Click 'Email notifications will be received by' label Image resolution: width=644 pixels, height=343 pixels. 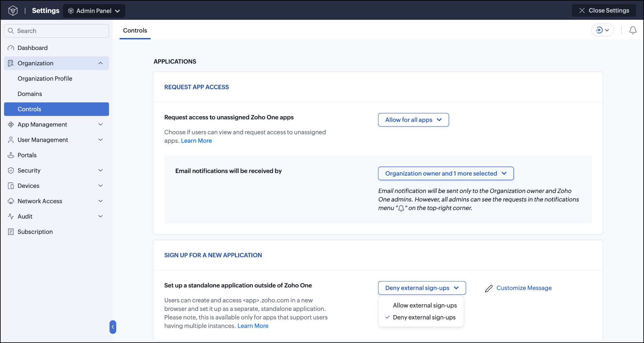click(228, 171)
